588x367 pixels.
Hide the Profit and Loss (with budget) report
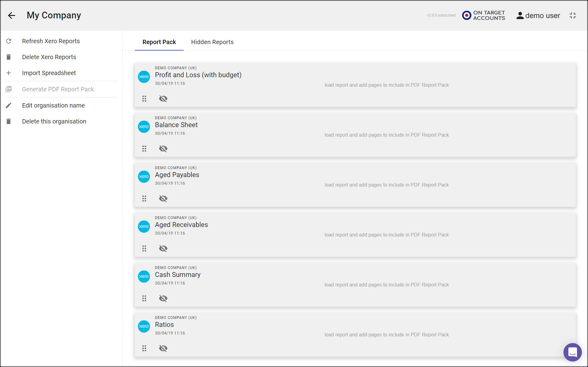[x=163, y=99]
